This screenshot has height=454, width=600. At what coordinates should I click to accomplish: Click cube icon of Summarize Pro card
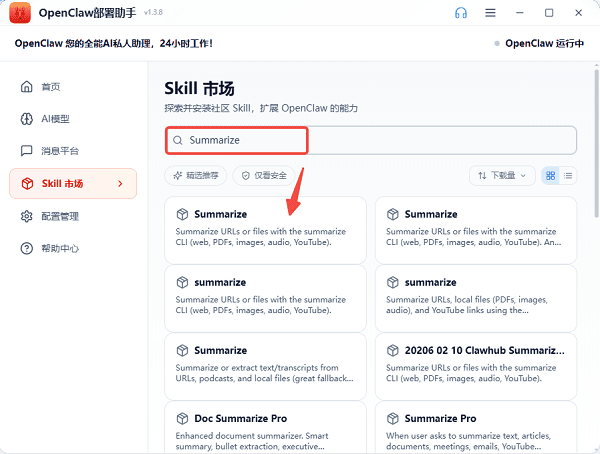click(393, 418)
